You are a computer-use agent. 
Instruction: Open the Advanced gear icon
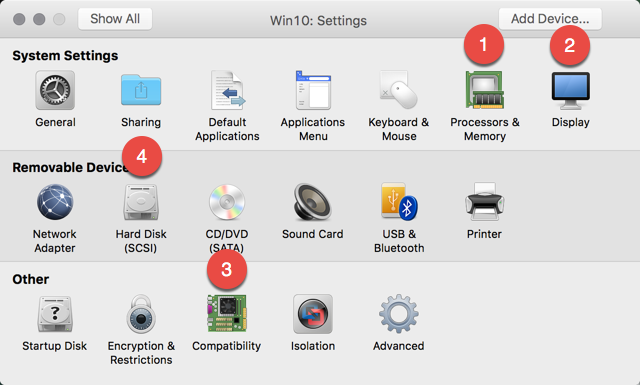(399, 314)
